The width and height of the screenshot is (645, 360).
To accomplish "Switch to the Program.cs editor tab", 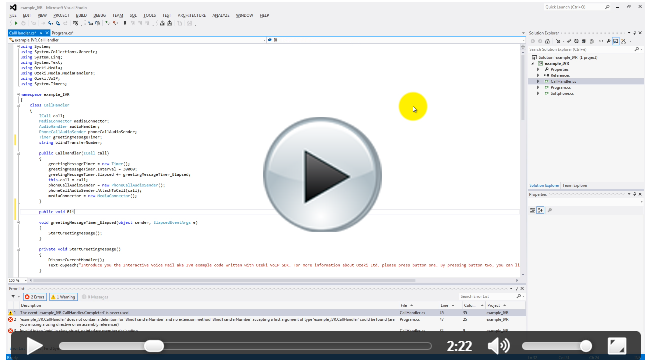I will click(62, 33).
